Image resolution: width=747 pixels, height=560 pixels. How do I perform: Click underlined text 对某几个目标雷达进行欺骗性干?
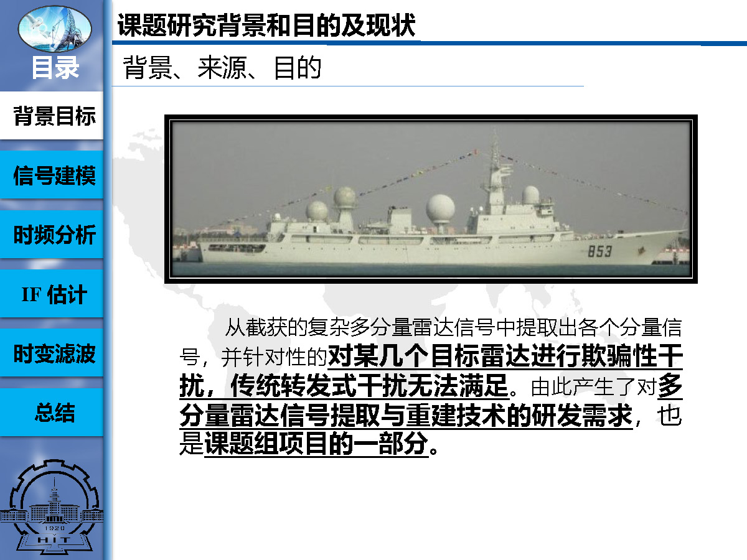[x=505, y=357]
